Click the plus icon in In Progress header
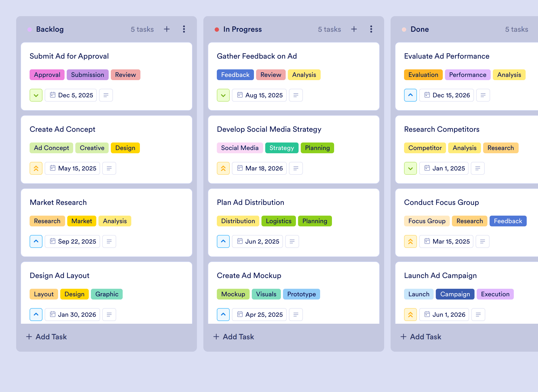The height and width of the screenshot is (392, 538). [354, 29]
